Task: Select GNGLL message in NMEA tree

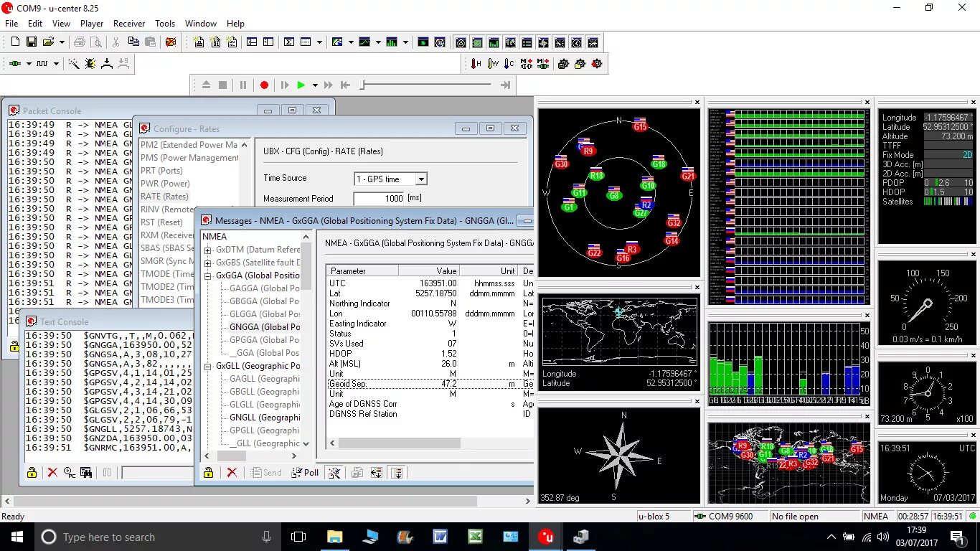Action: [x=265, y=418]
